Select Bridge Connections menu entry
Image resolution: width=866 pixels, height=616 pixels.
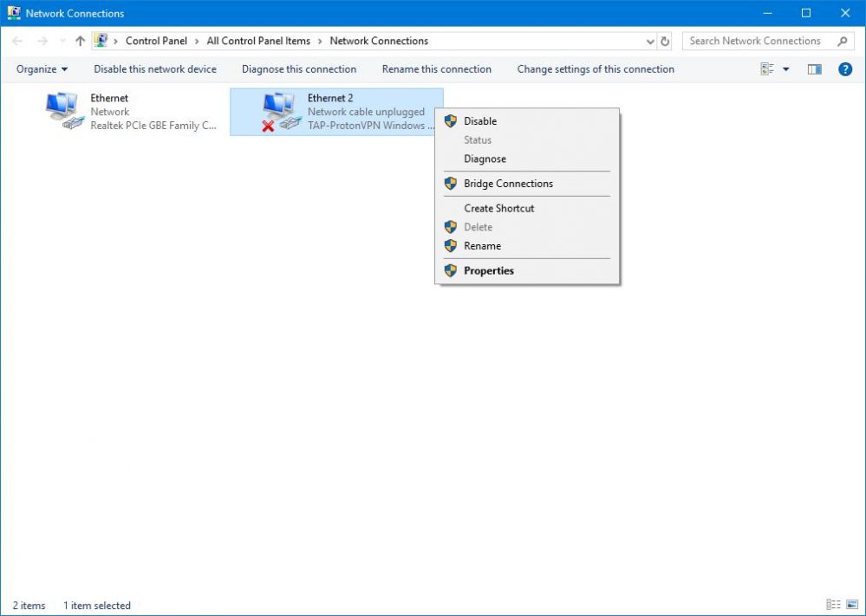[508, 184]
